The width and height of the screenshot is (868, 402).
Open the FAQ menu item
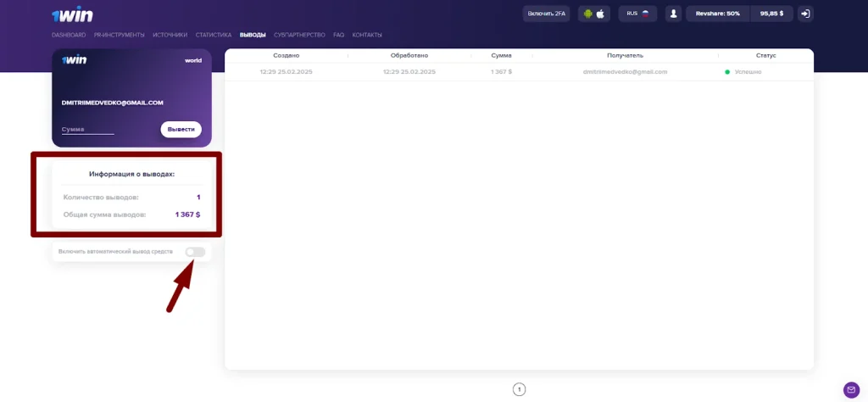click(339, 35)
